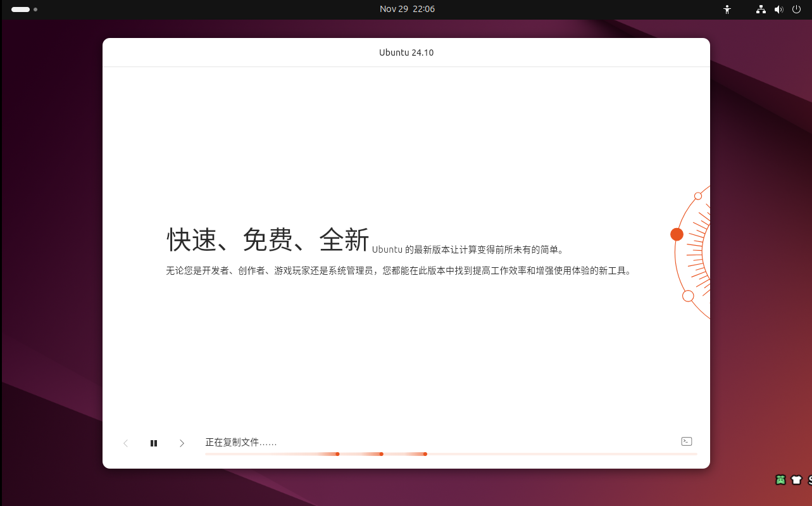
Task: Open the accessibility menu in top bar
Action: 727,9
